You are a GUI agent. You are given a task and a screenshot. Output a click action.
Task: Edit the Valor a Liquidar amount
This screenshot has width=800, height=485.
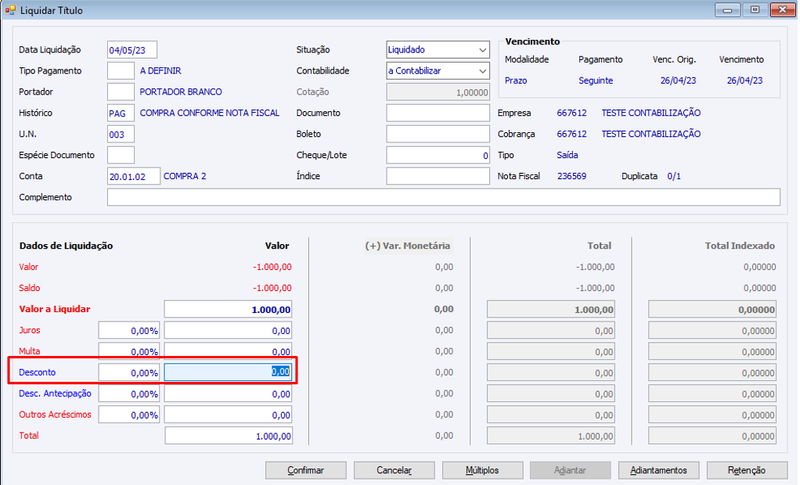pos(228,310)
